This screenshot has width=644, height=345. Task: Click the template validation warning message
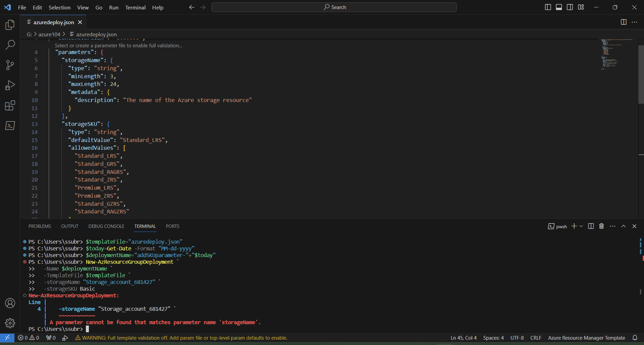click(181, 338)
